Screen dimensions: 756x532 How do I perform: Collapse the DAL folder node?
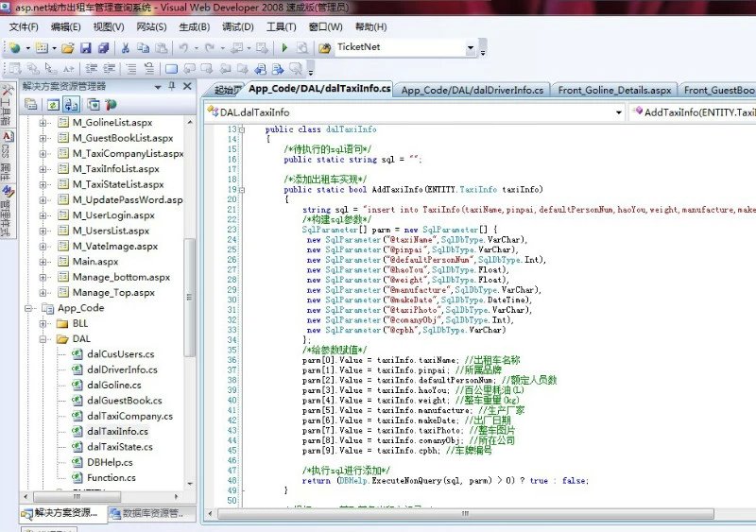[x=43, y=339]
